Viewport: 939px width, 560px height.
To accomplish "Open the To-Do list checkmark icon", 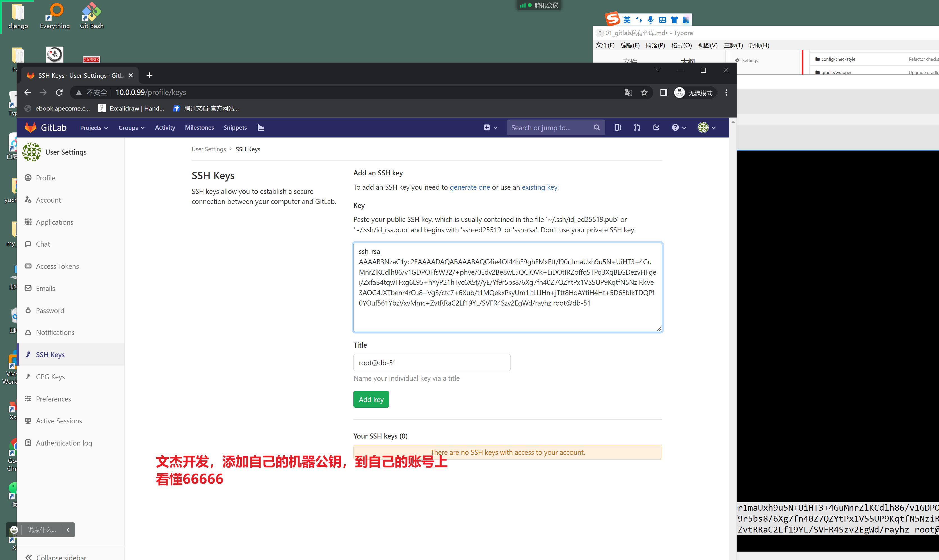I will [656, 128].
